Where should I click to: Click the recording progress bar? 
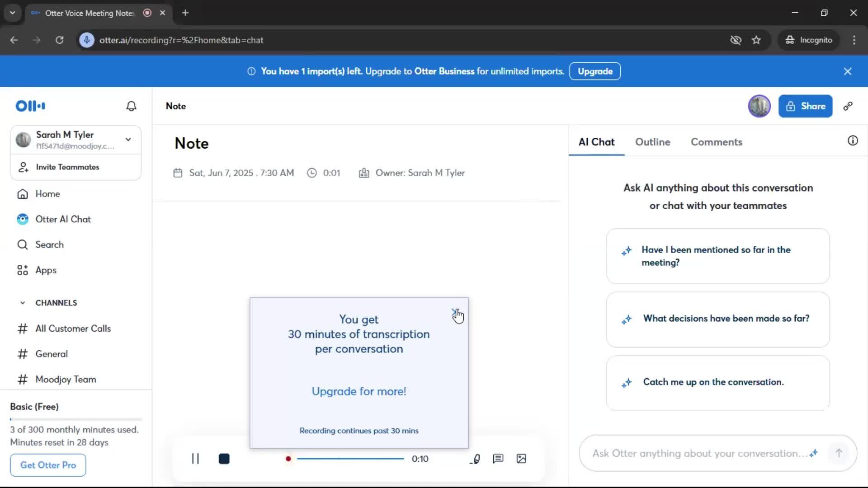tap(350, 459)
